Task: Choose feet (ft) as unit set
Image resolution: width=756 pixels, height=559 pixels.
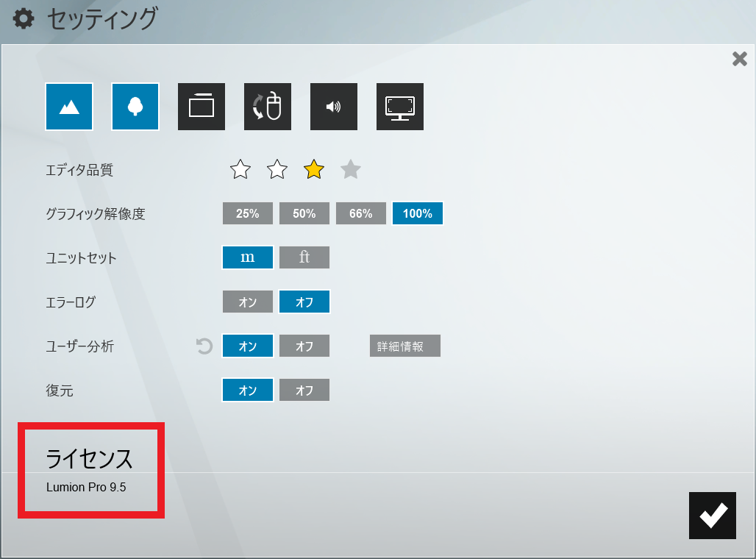Action: [x=304, y=257]
